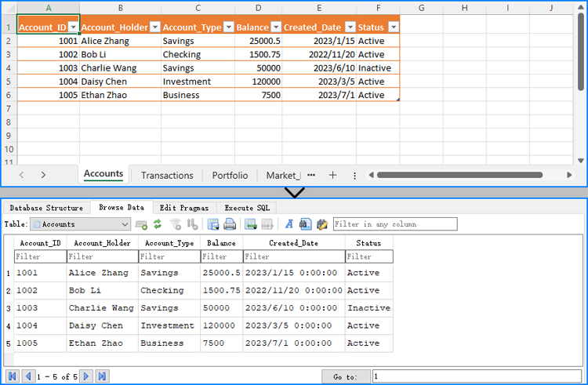Click the spreadsheet vertical scrollbar thumb
The height and width of the screenshot is (385, 588).
pyautogui.click(x=581, y=52)
